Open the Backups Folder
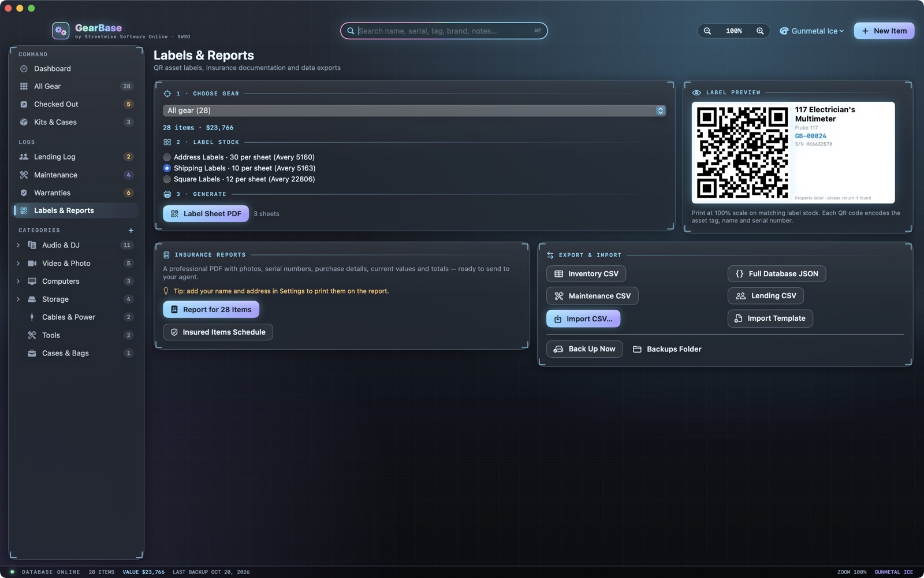Screen dimensions: 924x578 coord(667,350)
